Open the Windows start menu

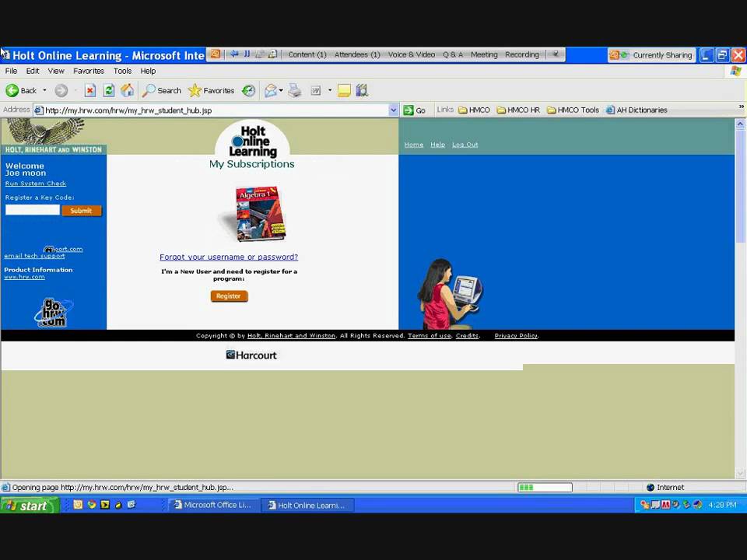coord(30,506)
